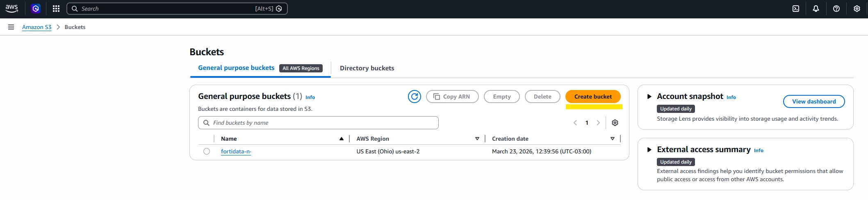868x200 pixels.
Task: Click the top Search bar
Action: point(177,9)
